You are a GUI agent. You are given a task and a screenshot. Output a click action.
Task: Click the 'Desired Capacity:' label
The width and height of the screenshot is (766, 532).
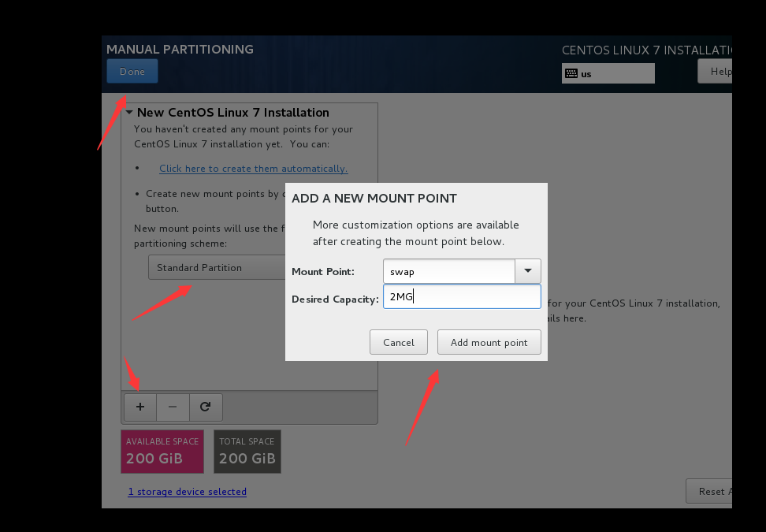point(335,299)
